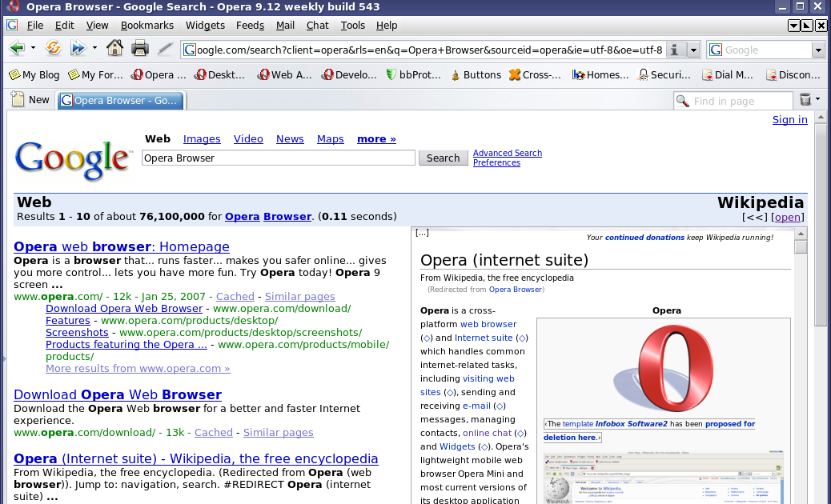This screenshot has height=504, width=831.
Task: Open the Widgets menu
Action: [x=205, y=26]
